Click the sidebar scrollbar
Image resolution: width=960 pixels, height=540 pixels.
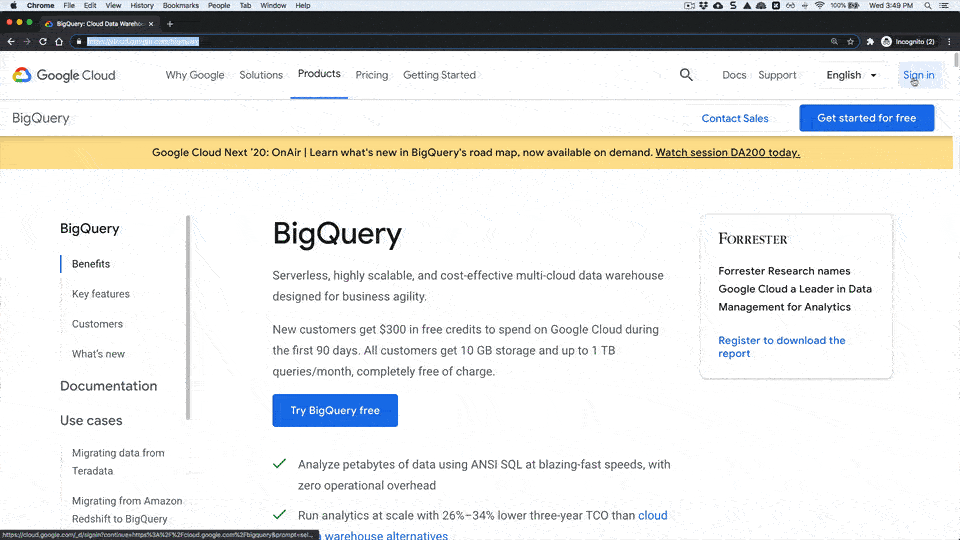click(188, 317)
